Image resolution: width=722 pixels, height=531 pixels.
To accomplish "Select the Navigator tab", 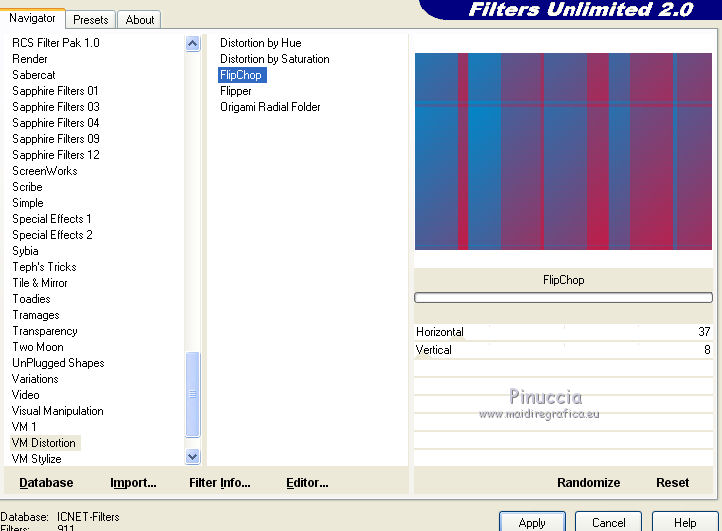I will coord(32,18).
